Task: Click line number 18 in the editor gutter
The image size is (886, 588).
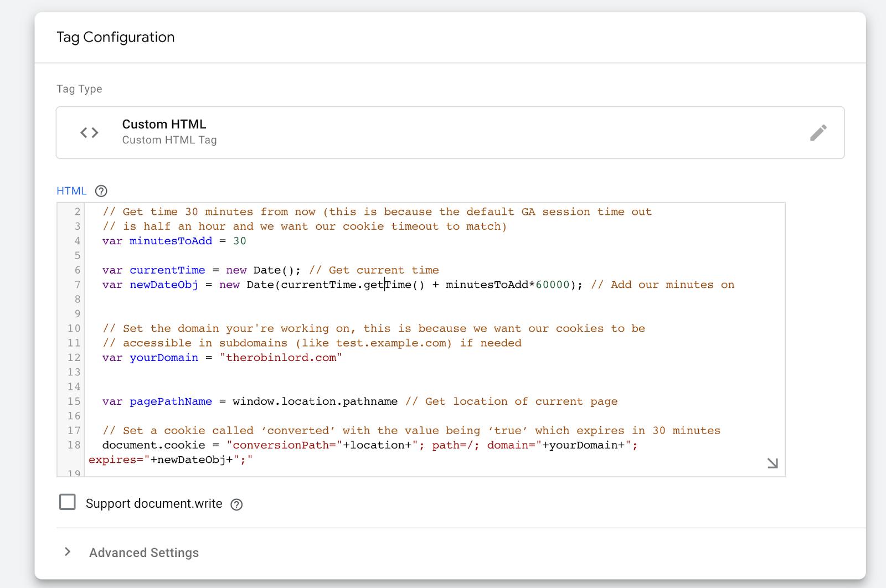Action: coord(74,445)
